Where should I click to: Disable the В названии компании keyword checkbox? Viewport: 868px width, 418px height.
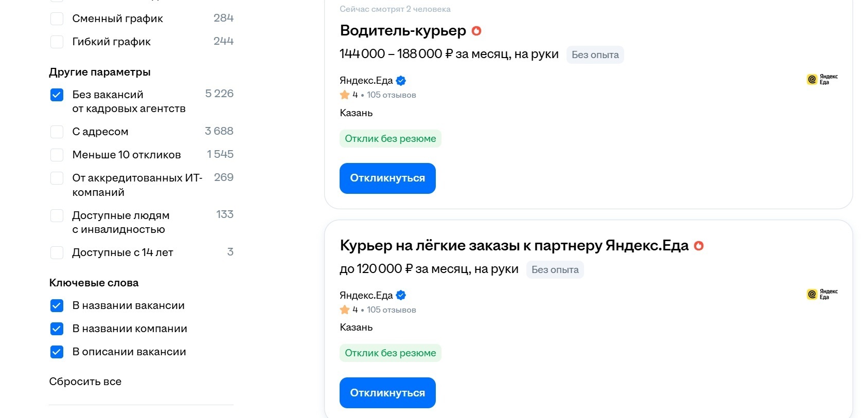[57, 329]
